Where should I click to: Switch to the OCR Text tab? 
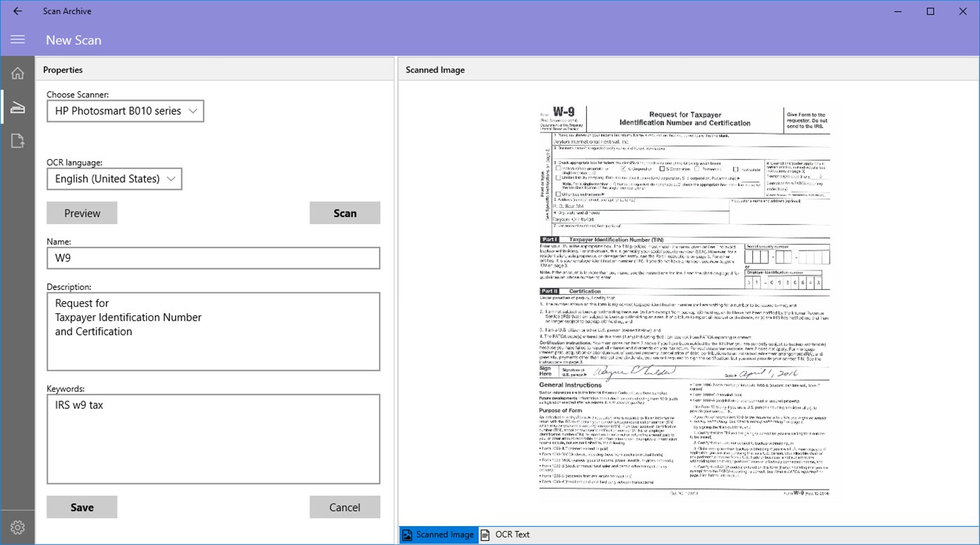pyautogui.click(x=513, y=534)
